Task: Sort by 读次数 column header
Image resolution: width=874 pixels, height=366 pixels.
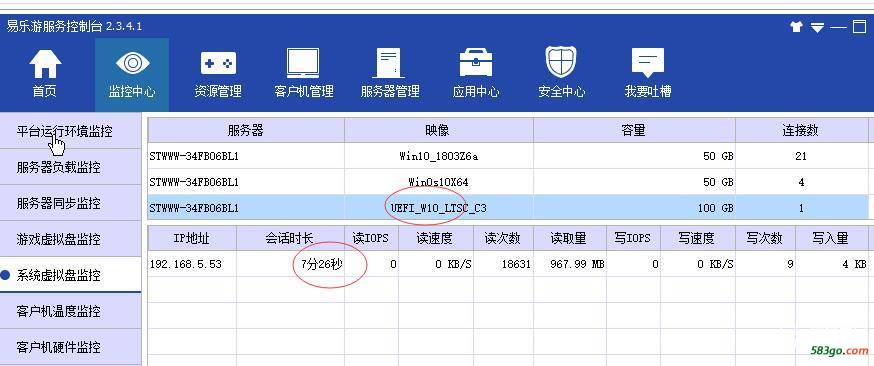Action: (503, 238)
